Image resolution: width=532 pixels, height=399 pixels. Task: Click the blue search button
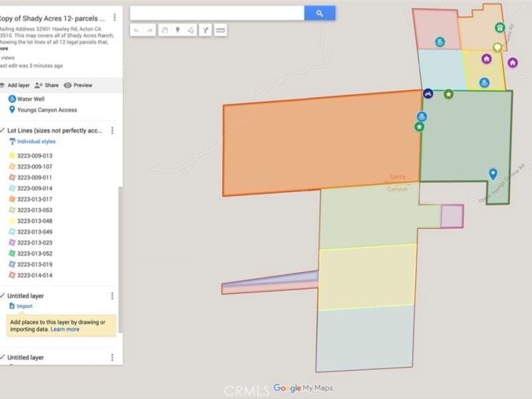click(320, 13)
